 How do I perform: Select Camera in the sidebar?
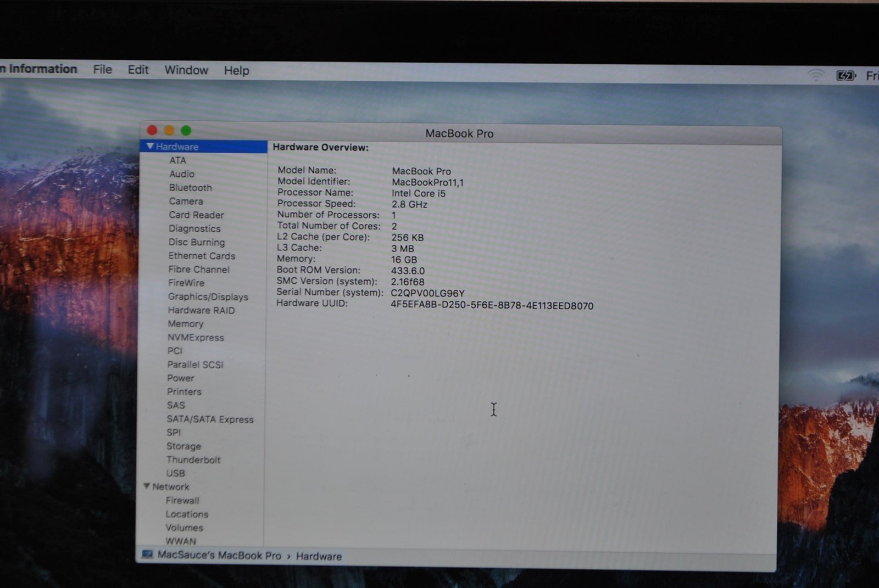click(x=186, y=201)
